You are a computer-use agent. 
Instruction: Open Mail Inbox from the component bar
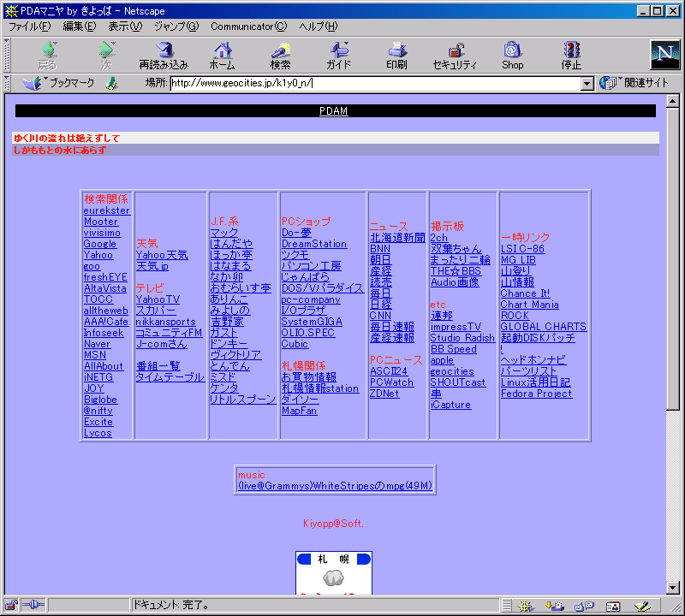555,606
